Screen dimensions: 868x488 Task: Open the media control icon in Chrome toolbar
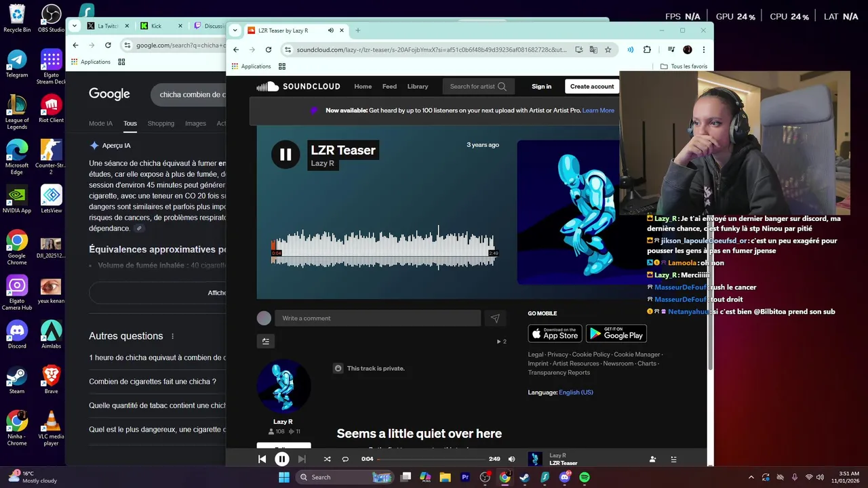pyautogui.click(x=671, y=49)
